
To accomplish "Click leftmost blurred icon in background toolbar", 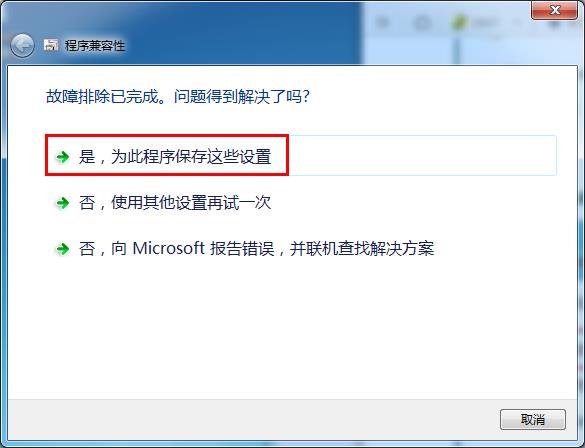I will pyautogui.click(x=383, y=23).
